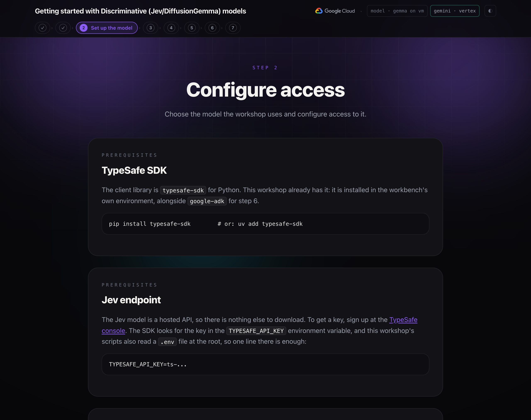The width and height of the screenshot is (531, 420).
Task: Select the 'model · gemma on vm' option
Action: click(x=397, y=11)
